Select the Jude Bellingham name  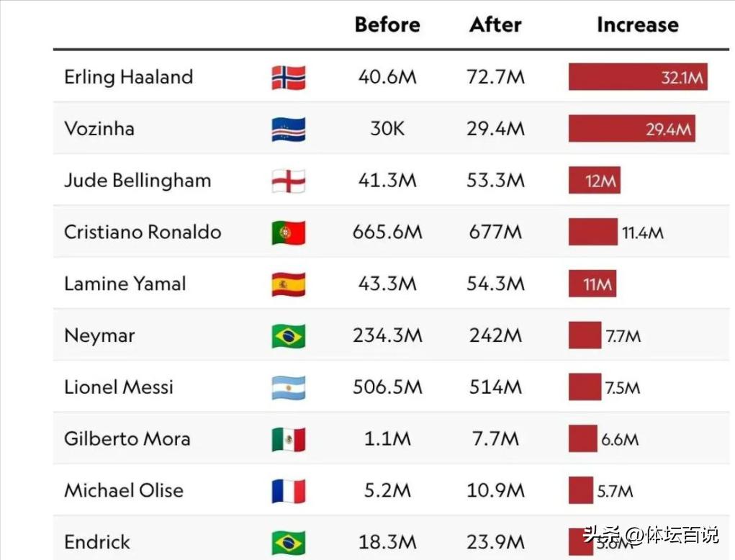[137, 181]
